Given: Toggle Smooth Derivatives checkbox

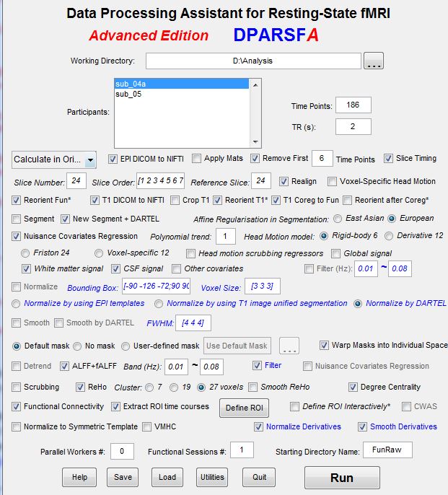Looking at the screenshot, I should (362, 427).
